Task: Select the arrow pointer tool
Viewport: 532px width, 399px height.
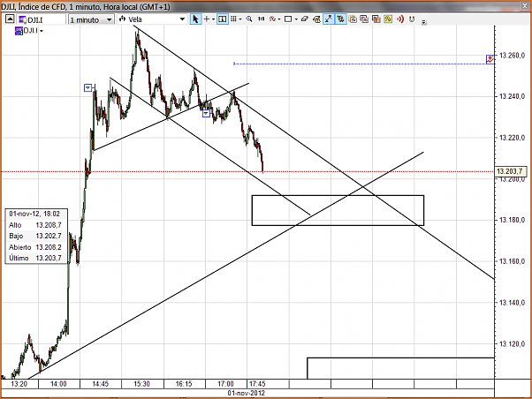Action: pos(195,19)
